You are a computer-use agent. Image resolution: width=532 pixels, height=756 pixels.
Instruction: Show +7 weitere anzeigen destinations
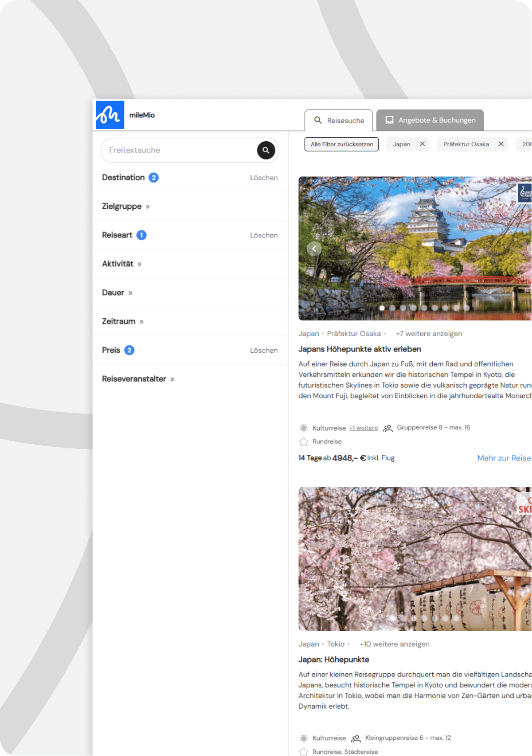coord(429,334)
